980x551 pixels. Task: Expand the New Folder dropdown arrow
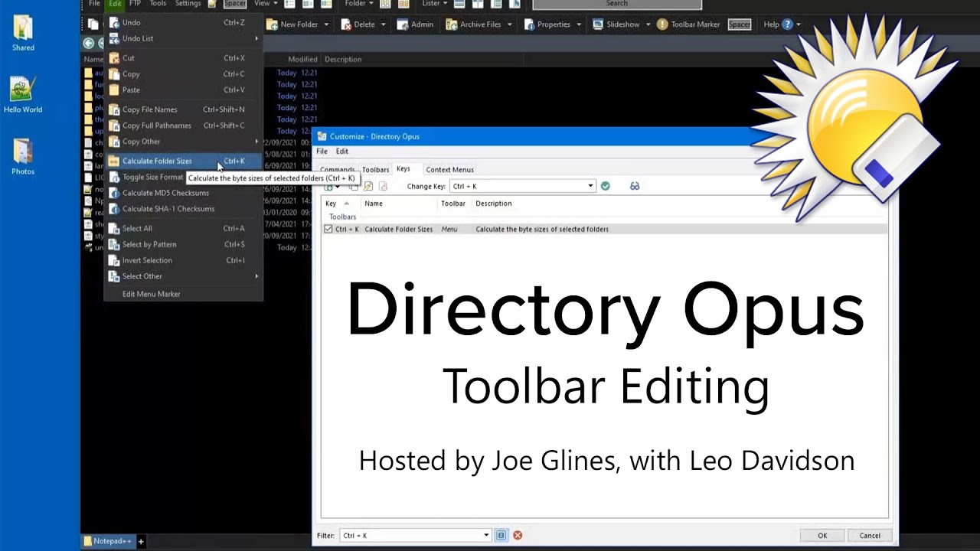[326, 24]
